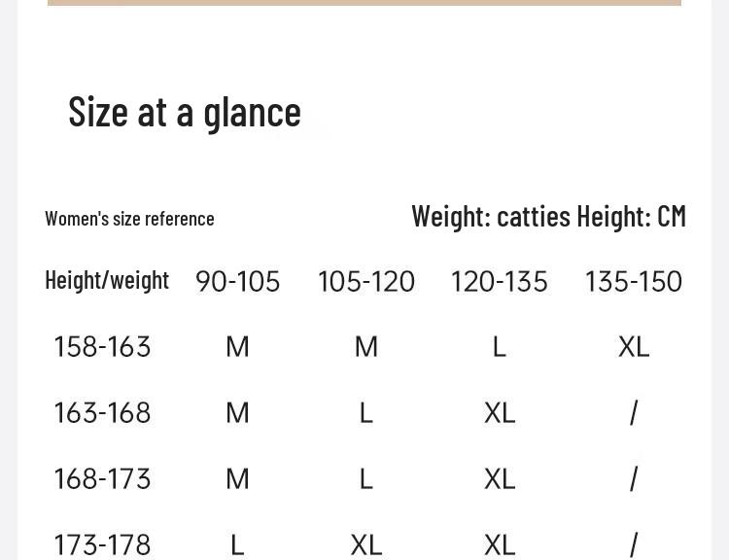
Task: Select the 105-120 weight column header
Action: click(x=366, y=282)
